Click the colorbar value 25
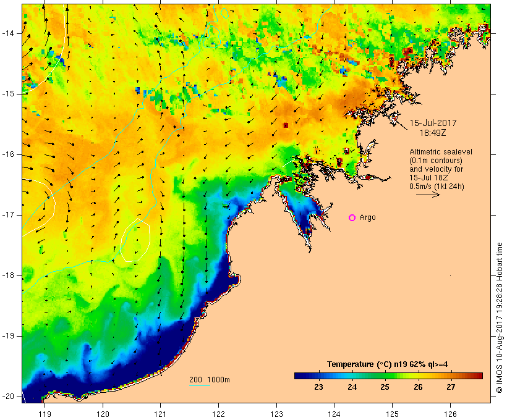This screenshot has width=507, height=420. click(x=385, y=387)
